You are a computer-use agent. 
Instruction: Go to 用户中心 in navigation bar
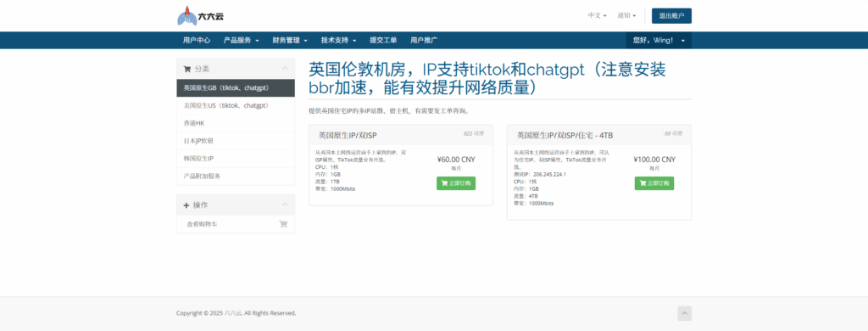tap(197, 41)
